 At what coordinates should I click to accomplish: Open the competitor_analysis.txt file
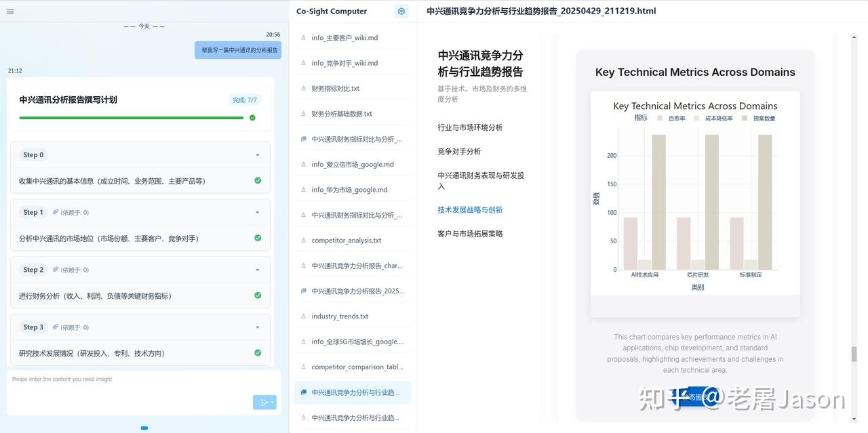point(347,240)
